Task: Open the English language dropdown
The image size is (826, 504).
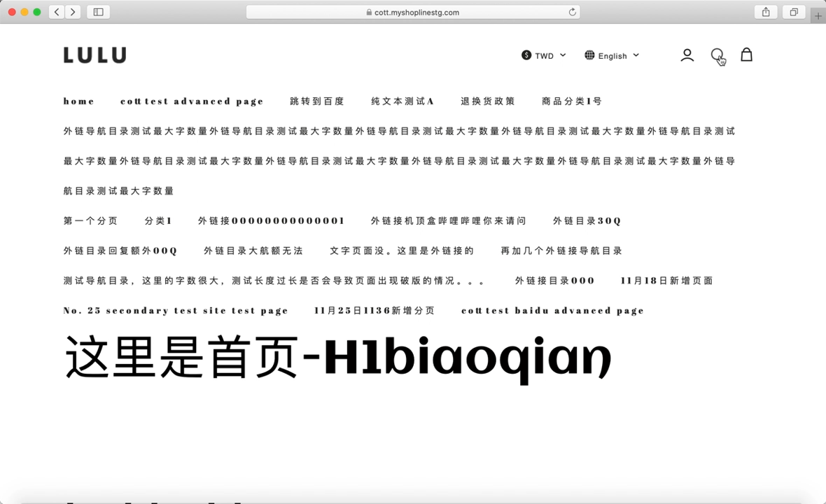Action: pyautogui.click(x=612, y=55)
